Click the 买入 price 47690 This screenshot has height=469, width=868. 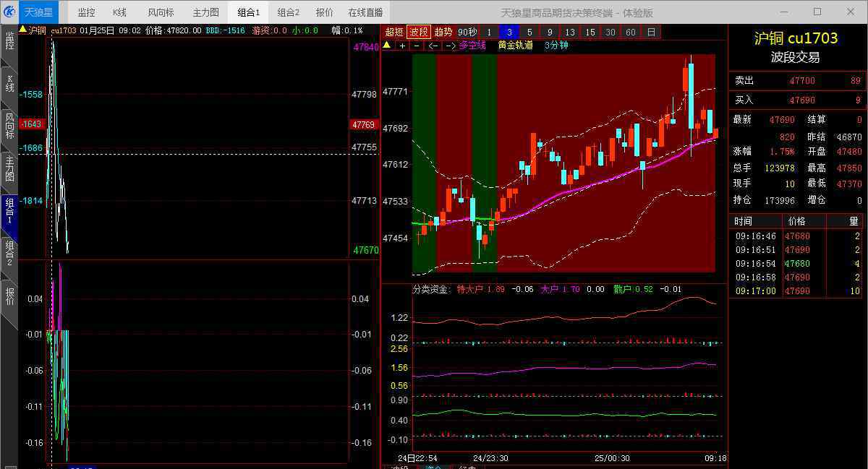[802, 100]
